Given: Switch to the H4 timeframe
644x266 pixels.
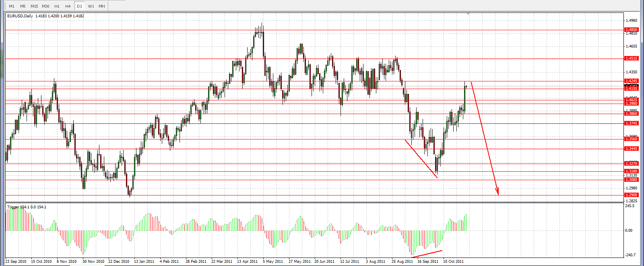Looking at the screenshot, I should point(68,6).
